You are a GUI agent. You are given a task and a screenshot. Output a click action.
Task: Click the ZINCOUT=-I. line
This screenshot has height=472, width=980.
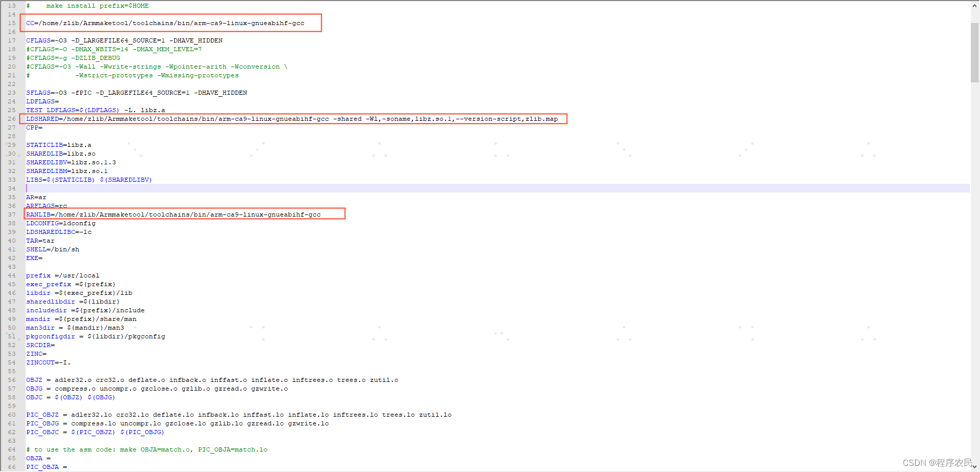49,362
